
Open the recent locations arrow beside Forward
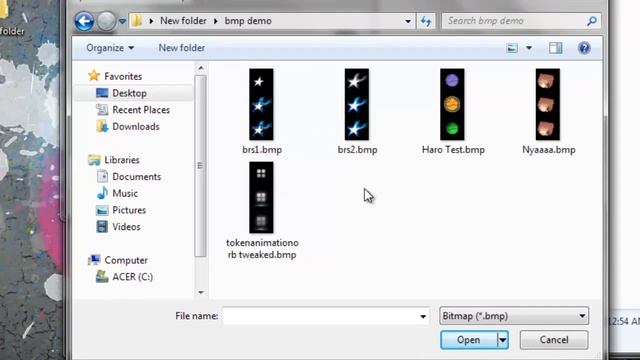coord(122,21)
